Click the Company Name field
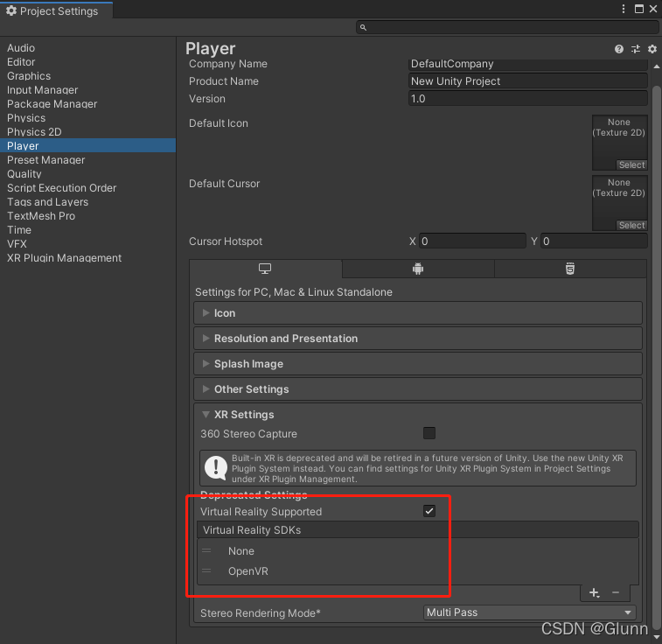662x644 pixels. point(527,64)
